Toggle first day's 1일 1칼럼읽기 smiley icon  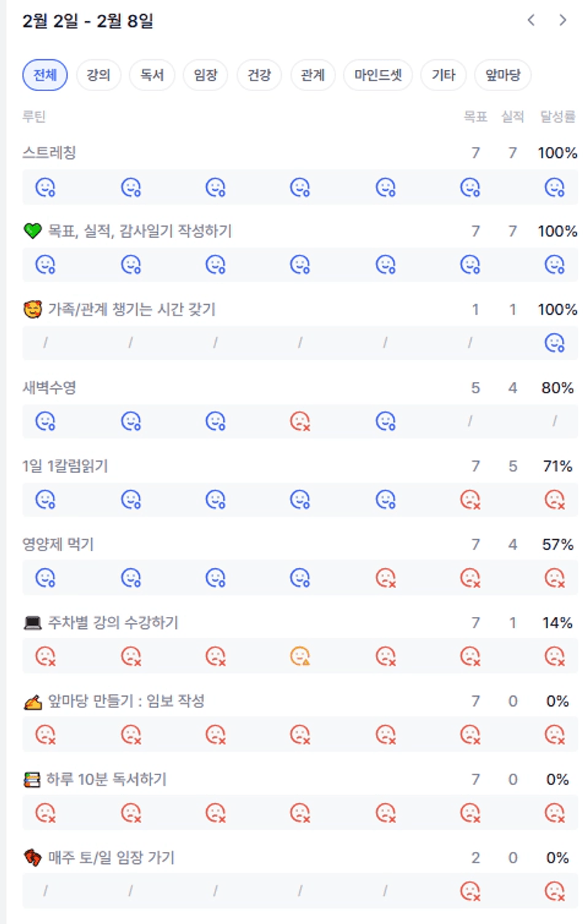pos(46,500)
